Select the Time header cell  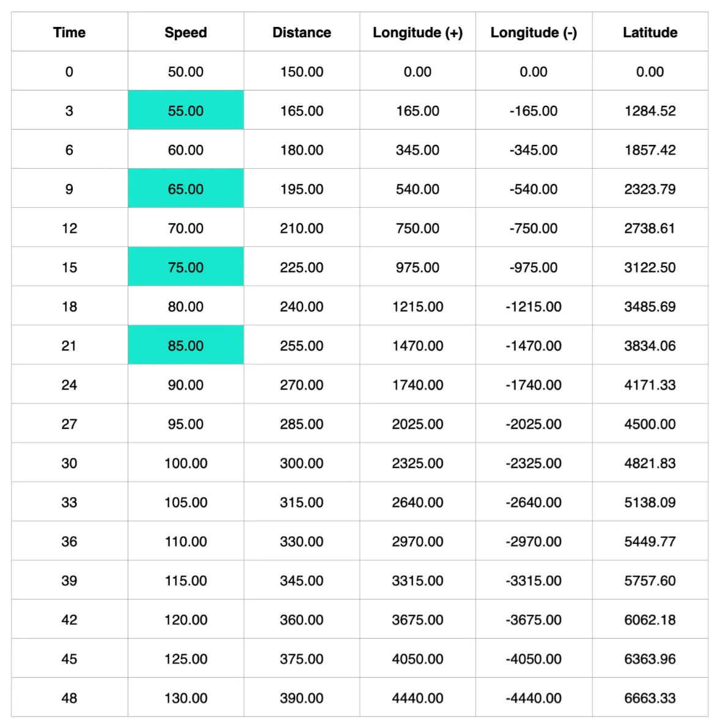(69, 32)
